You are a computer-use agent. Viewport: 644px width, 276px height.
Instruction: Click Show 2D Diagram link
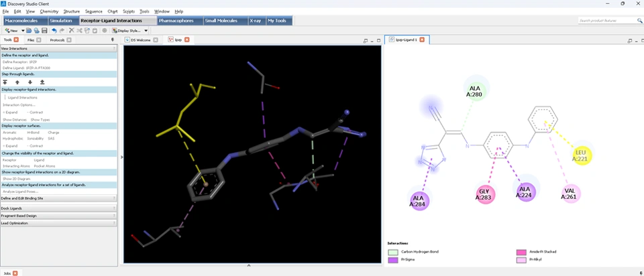17,179
